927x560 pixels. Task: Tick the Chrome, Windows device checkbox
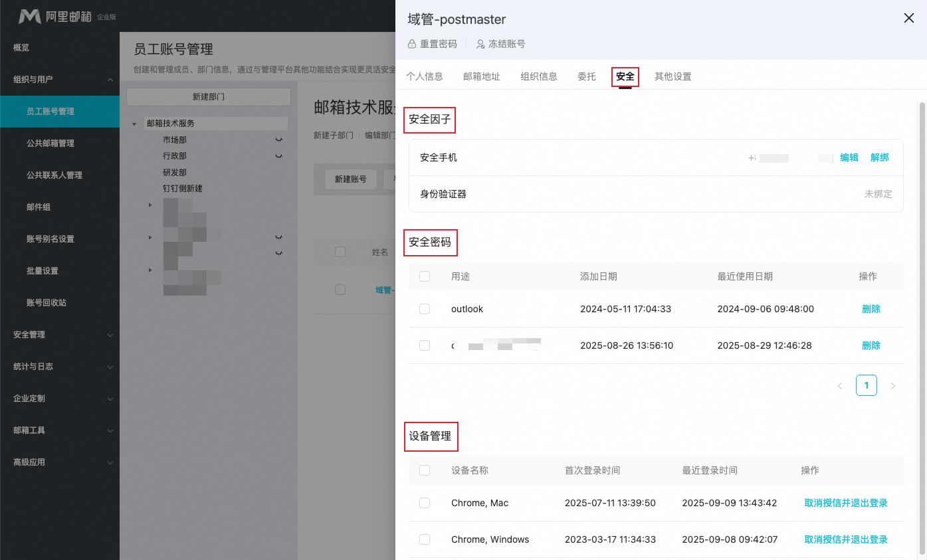click(425, 539)
